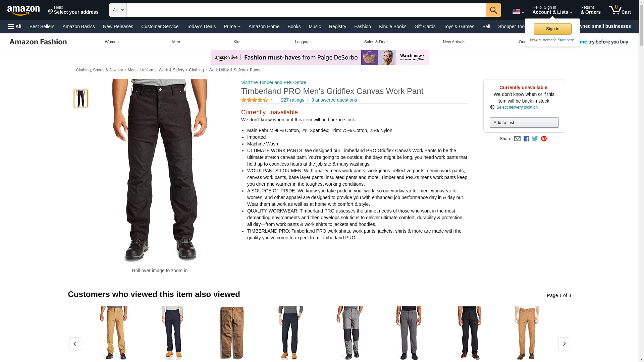Screen dimensions: 644x362
Task: Share product on Facebook icon
Action: [526, 139]
